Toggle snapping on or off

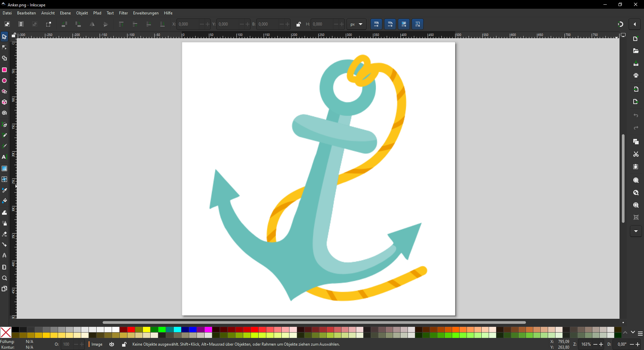[621, 24]
